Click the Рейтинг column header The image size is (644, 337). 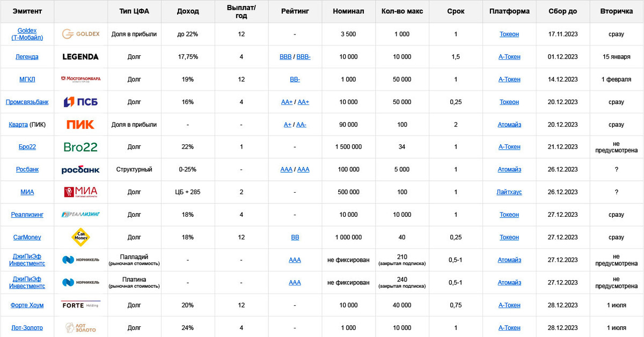click(295, 11)
